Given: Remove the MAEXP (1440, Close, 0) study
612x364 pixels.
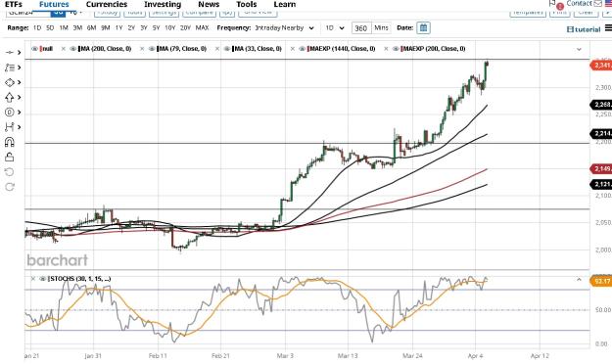Looking at the screenshot, I should (293, 49).
